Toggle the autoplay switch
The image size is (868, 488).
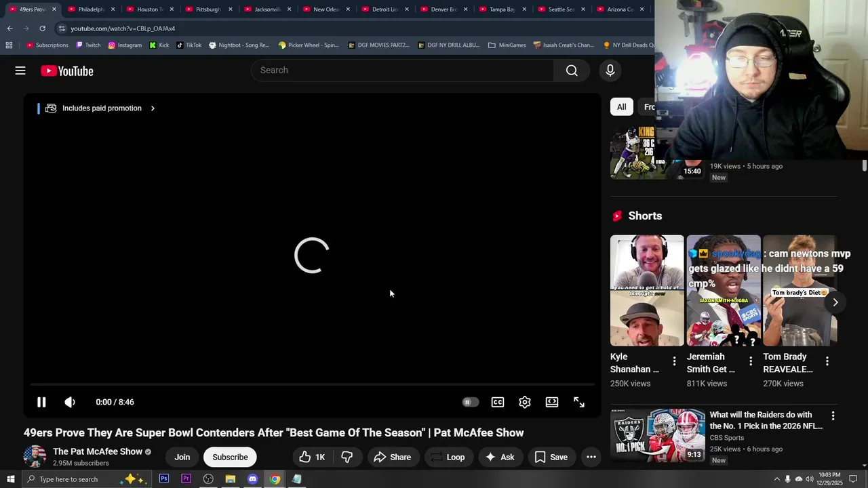pyautogui.click(x=470, y=402)
